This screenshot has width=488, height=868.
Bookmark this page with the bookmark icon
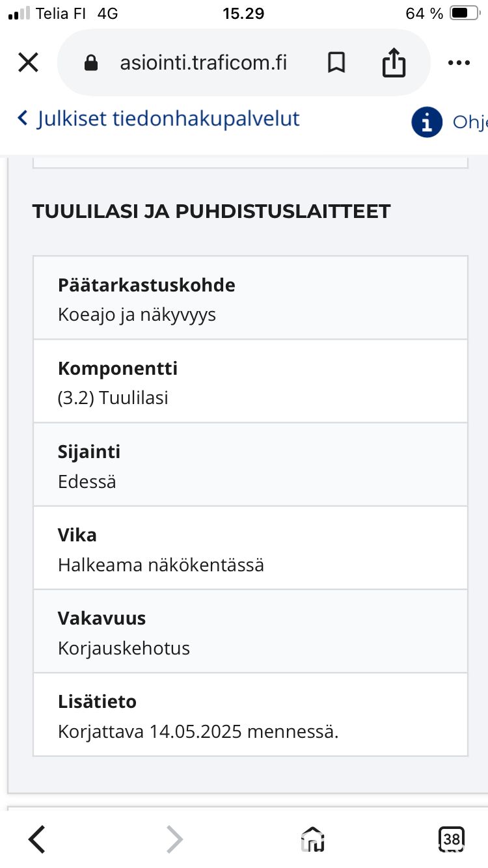click(336, 63)
